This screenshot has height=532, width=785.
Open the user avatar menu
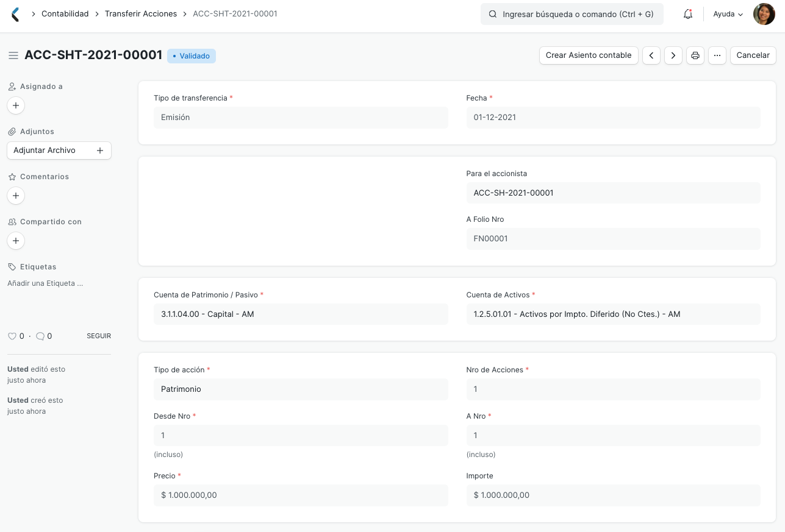tap(764, 14)
